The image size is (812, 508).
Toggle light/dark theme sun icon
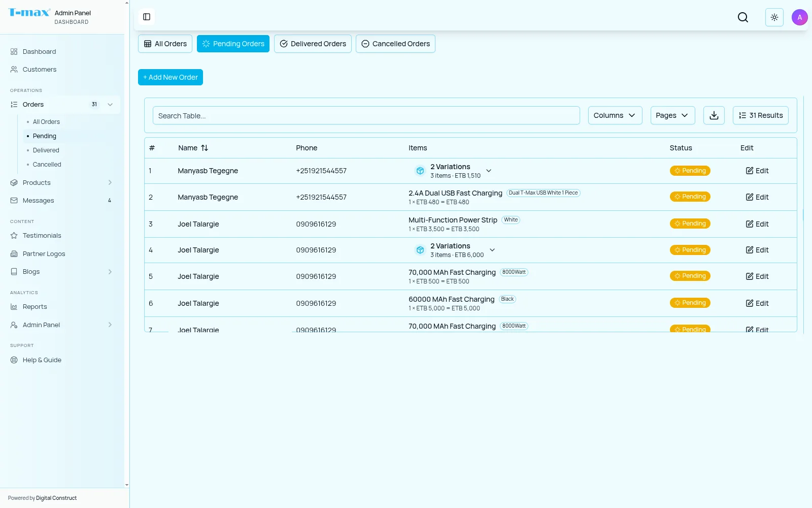774,17
